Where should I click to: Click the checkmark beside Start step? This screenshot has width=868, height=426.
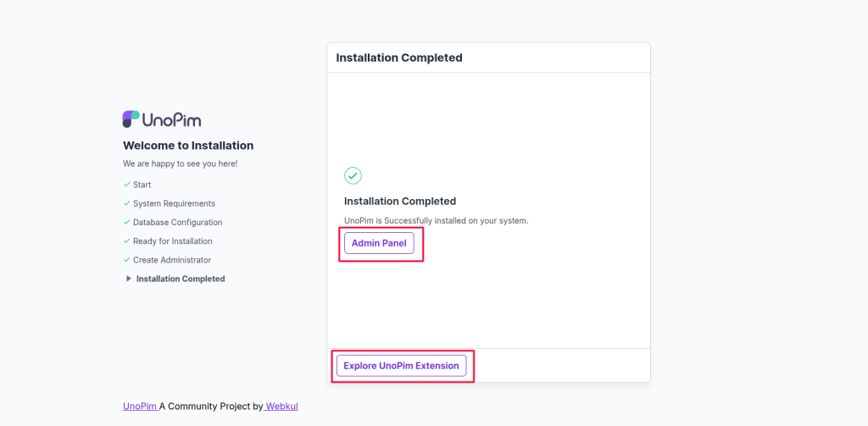pos(127,185)
